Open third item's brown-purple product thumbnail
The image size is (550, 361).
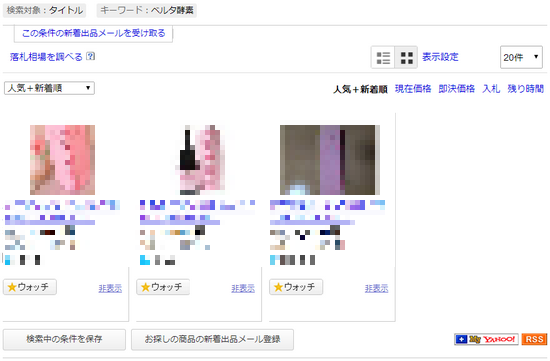pos(330,160)
